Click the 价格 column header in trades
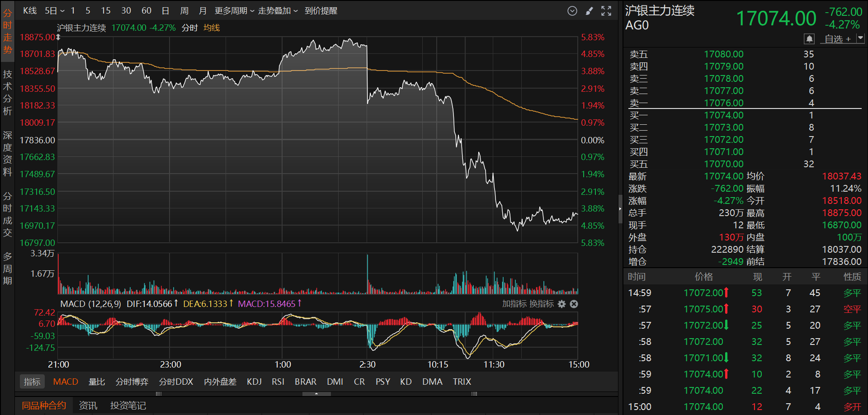The height and width of the screenshot is (415, 868). pos(704,277)
